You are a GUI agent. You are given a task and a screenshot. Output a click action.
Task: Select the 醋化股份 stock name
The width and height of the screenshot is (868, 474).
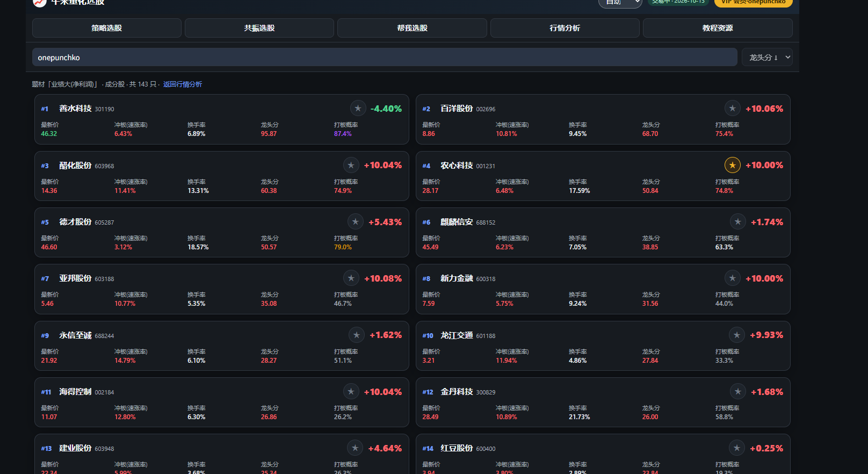pos(75,166)
